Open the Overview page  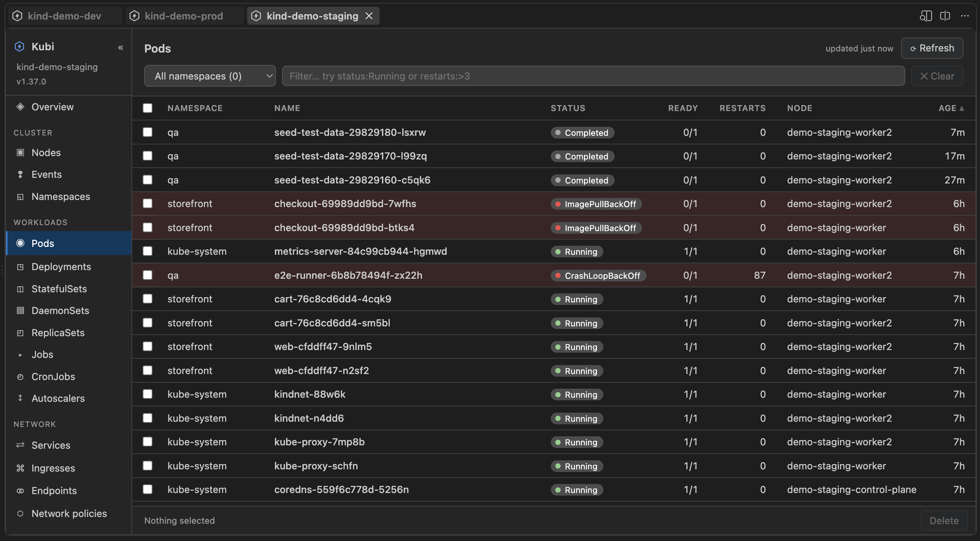click(68, 107)
